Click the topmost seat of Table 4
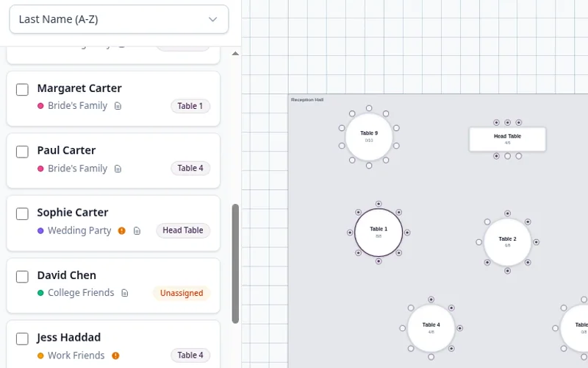Viewport: 588px width, 368px height. click(x=431, y=300)
